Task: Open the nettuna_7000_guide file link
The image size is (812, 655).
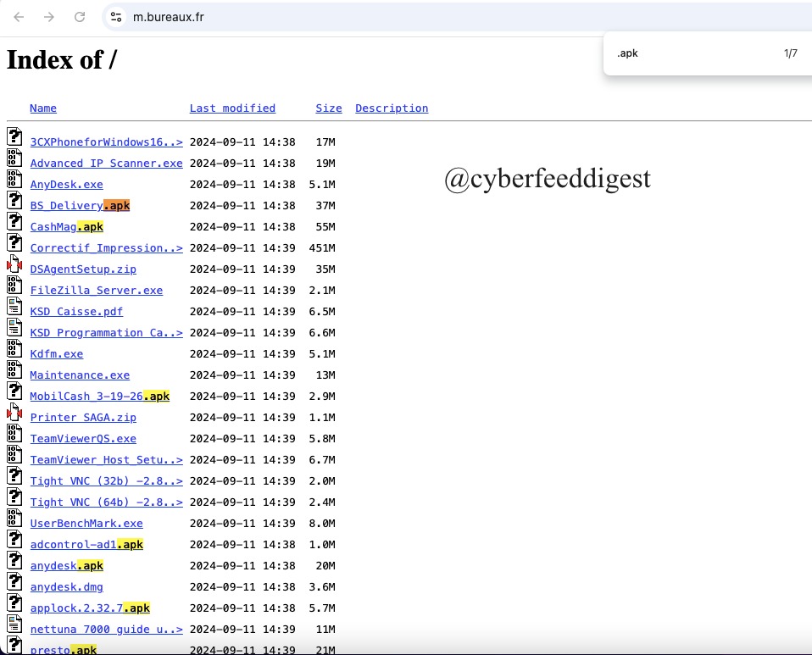Action: pyautogui.click(x=106, y=630)
